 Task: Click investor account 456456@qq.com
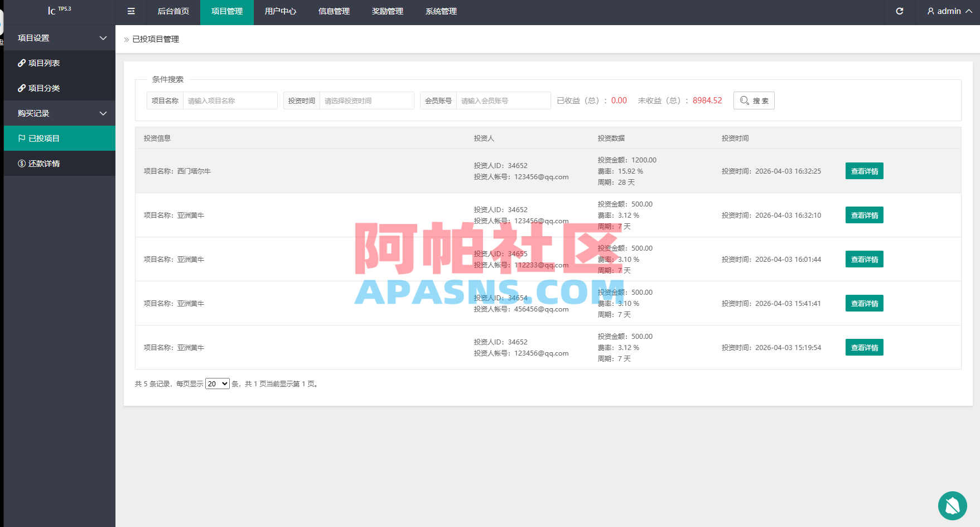coord(542,309)
